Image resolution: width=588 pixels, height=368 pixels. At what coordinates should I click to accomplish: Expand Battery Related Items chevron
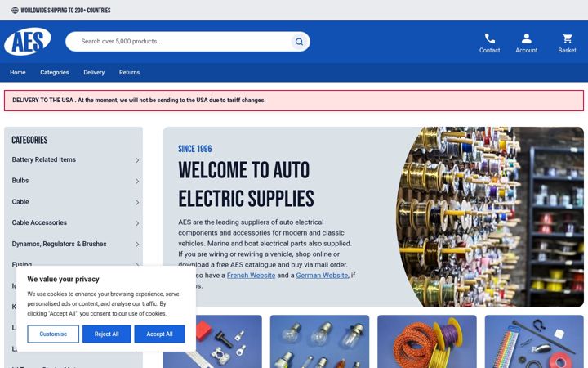137,160
